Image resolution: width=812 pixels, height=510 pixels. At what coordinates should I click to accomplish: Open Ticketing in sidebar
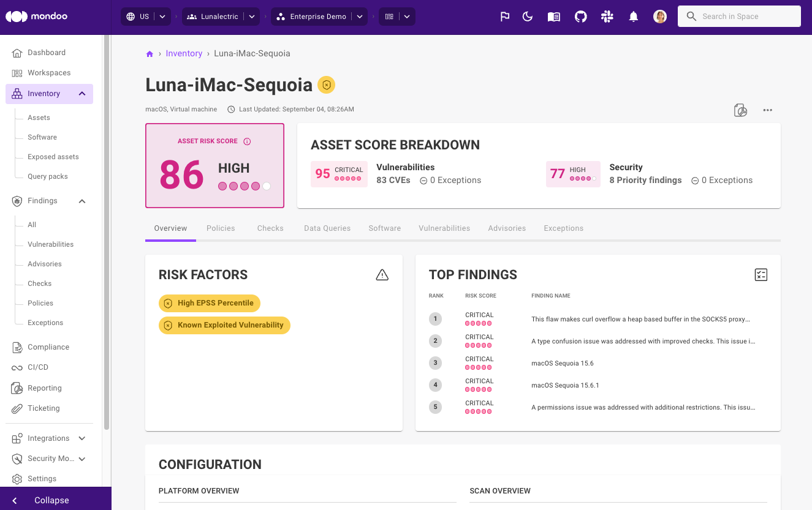[x=44, y=408]
